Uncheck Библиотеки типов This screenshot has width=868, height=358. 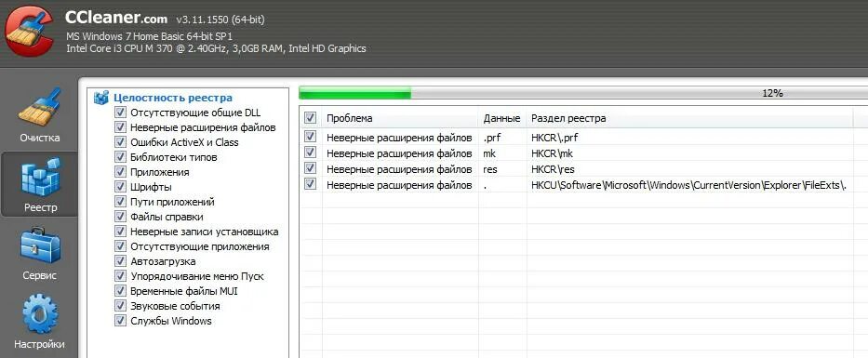pos(120,157)
